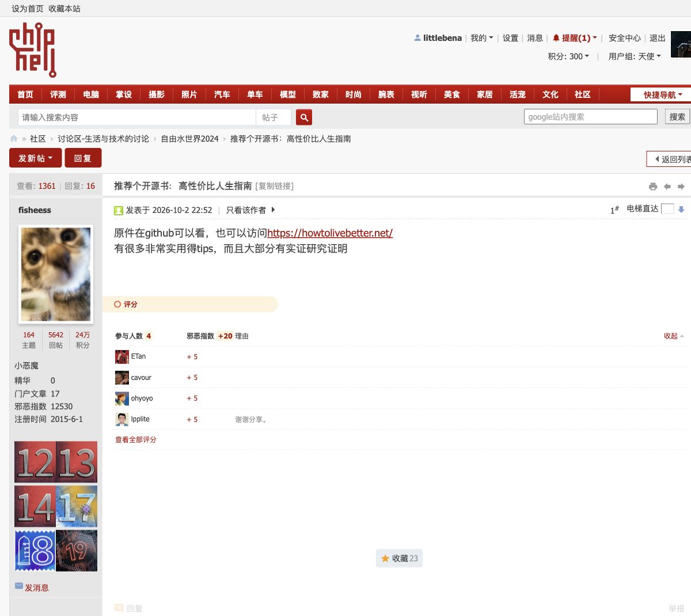Expand the 积分: 300 dropdown

pyautogui.click(x=568, y=56)
